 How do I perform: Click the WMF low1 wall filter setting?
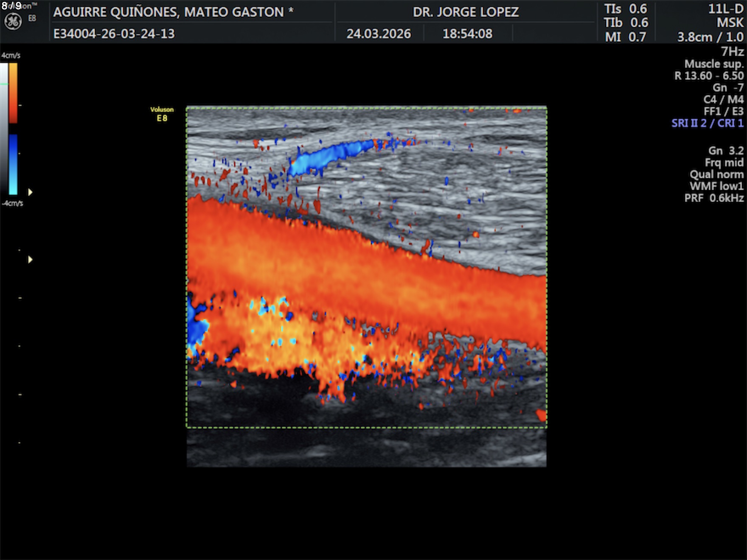coord(716,186)
